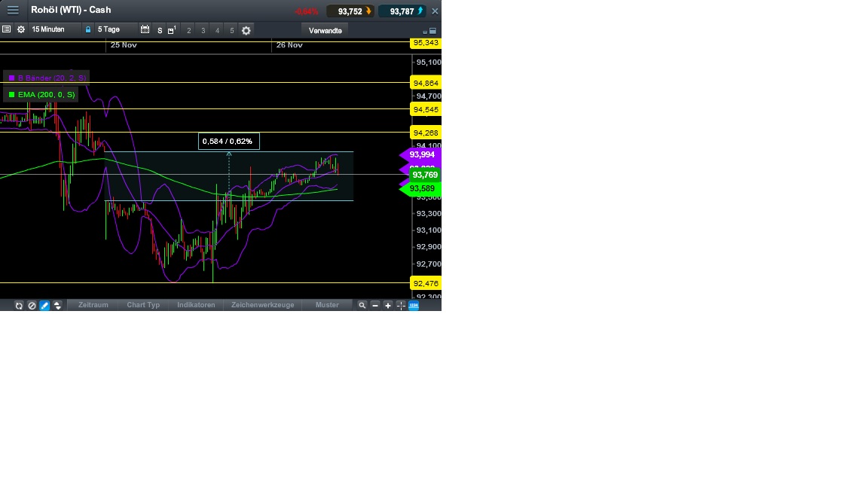Click the EMA (200, 0, S) green legend swatch
Screen dimensions: 868x488
click(x=11, y=94)
